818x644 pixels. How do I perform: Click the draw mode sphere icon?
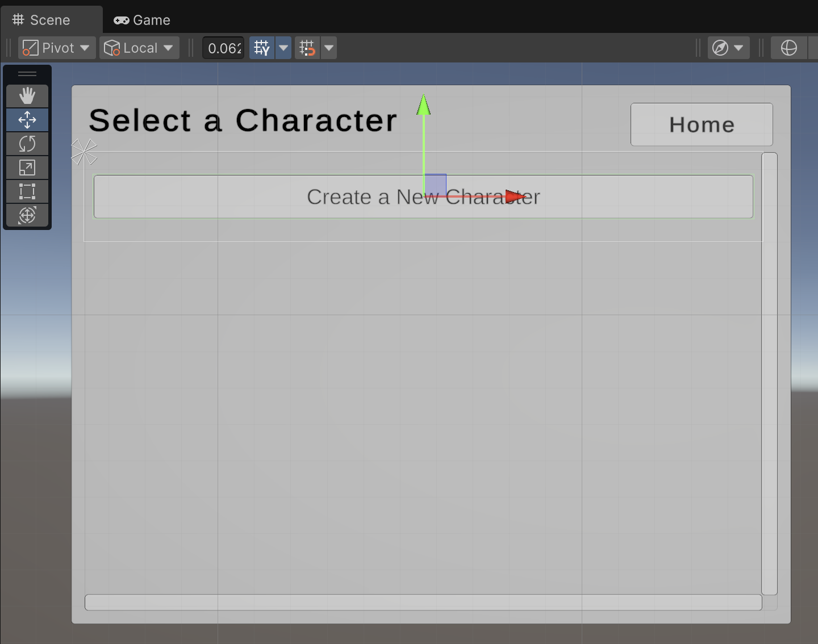tap(788, 48)
